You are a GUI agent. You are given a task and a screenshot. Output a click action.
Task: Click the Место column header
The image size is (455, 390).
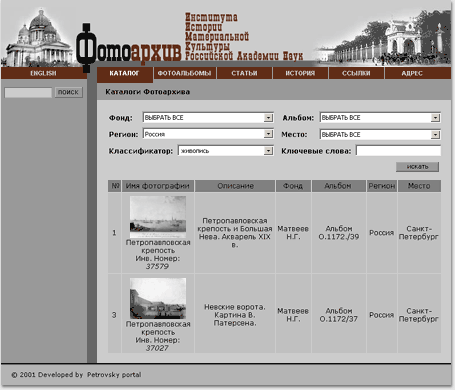click(419, 186)
